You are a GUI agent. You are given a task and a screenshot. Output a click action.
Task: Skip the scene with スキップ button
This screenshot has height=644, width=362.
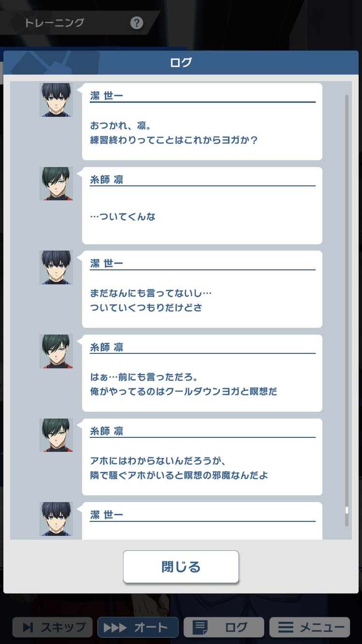[x=52, y=628]
